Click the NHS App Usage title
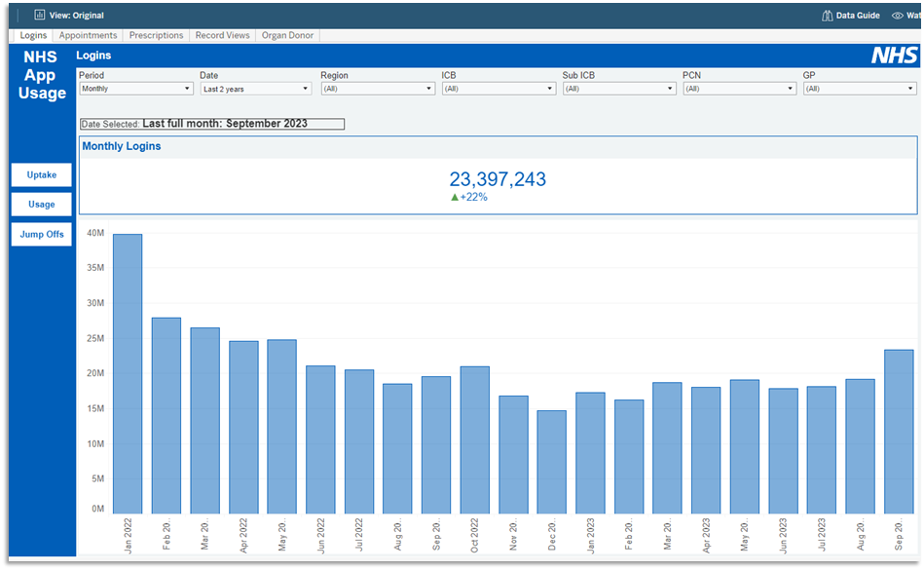This screenshot has height=570, width=924. tap(41, 75)
